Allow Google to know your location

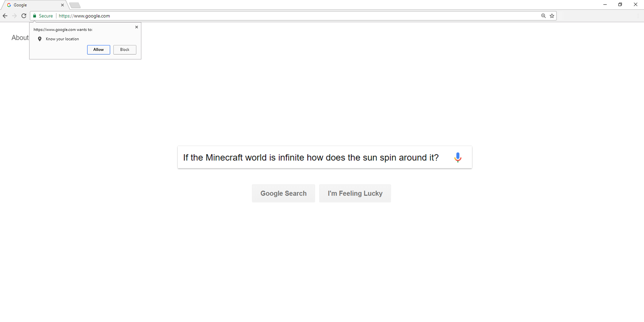point(98,49)
